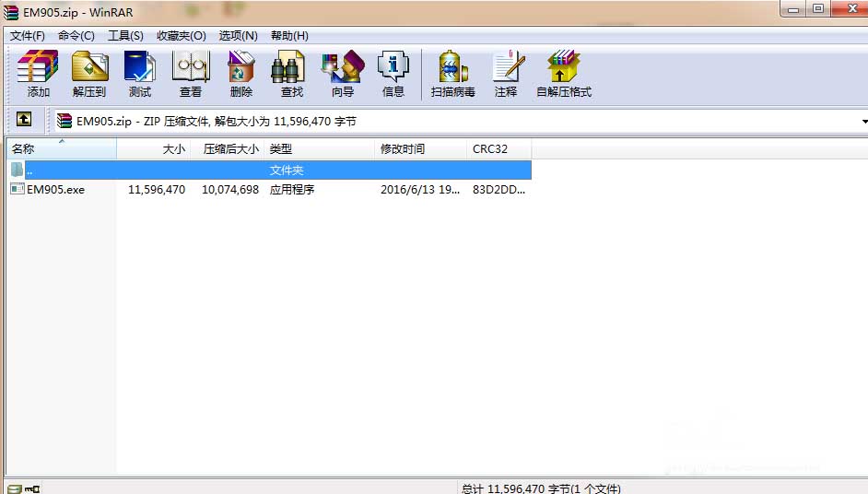Minimize the WinRAR window
868x494 pixels.
(x=792, y=9)
